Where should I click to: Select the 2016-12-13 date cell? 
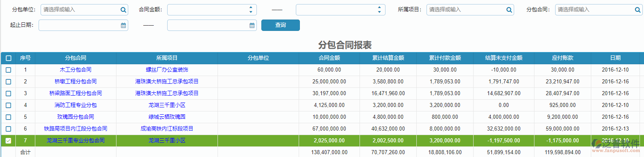[616, 129]
